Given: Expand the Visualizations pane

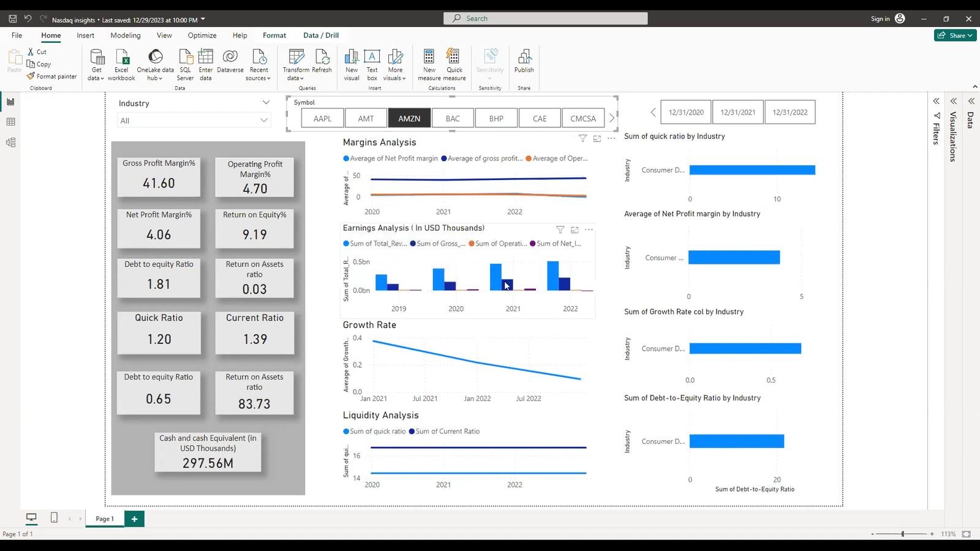Looking at the screenshot, I should coord(954,101).
